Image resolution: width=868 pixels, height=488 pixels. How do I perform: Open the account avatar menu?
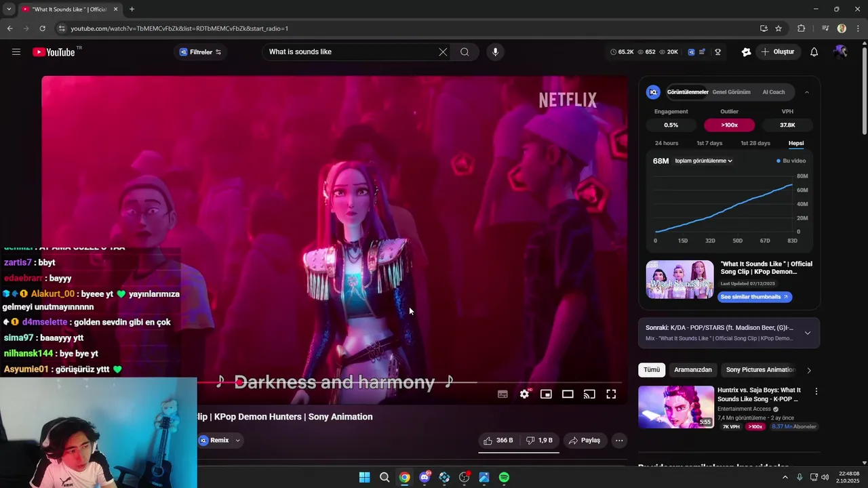(841, 52)
